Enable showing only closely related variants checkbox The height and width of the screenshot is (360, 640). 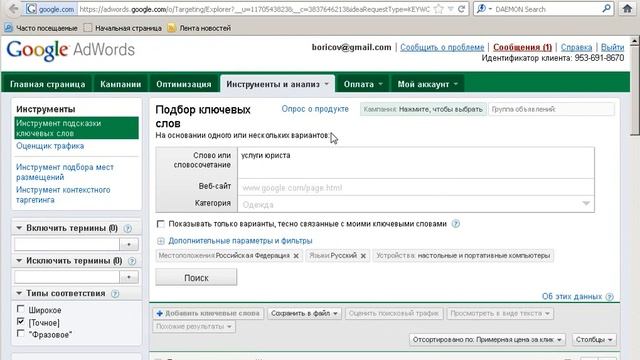pos(160,224)
